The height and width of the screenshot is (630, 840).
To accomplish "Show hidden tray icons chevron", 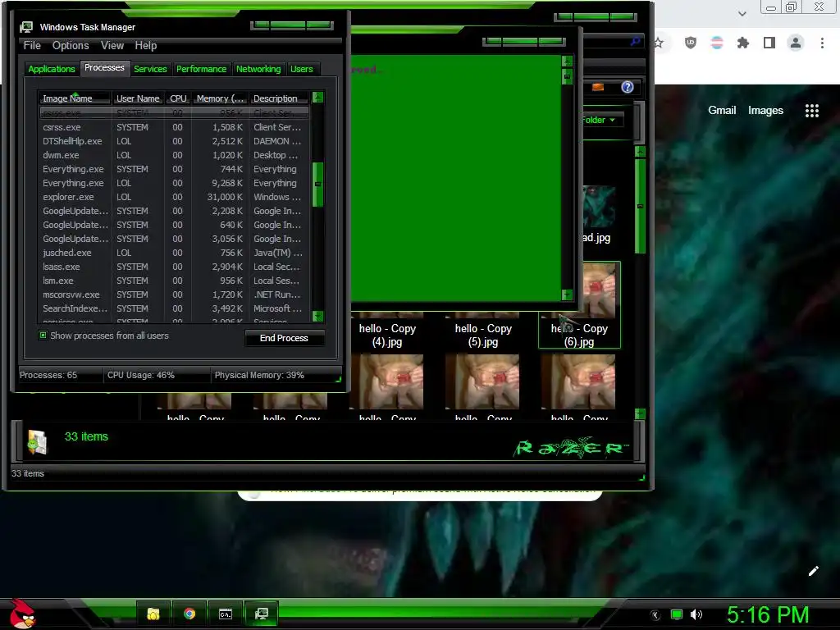I will 655,615.
